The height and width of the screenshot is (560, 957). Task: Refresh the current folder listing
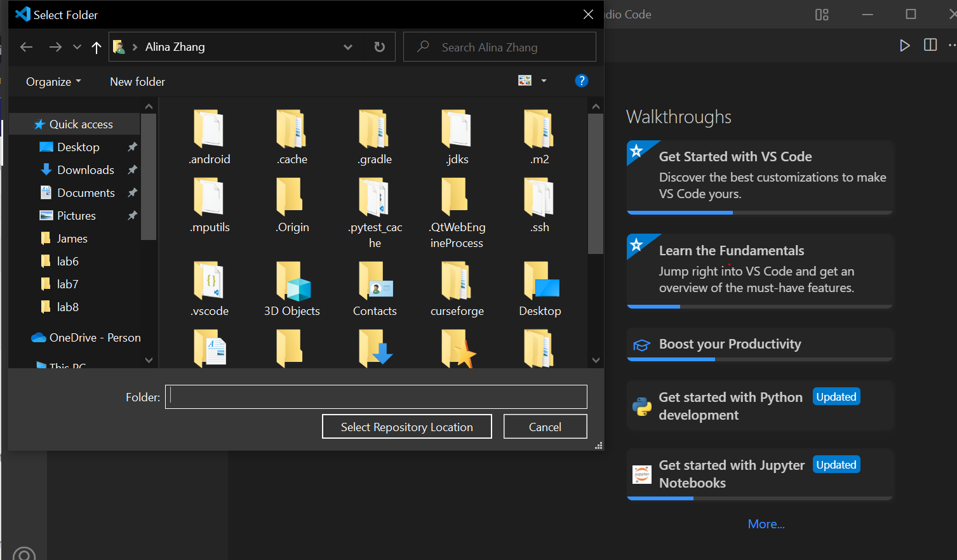coord(380,47)
